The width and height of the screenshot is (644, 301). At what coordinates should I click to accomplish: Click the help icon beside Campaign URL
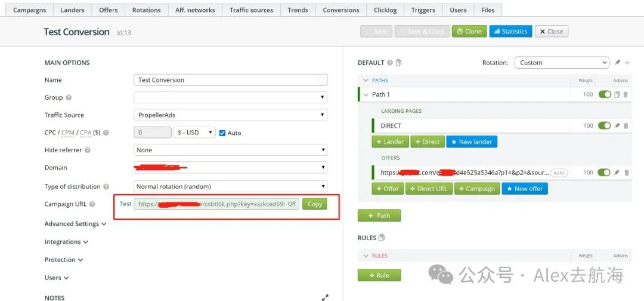92,204
